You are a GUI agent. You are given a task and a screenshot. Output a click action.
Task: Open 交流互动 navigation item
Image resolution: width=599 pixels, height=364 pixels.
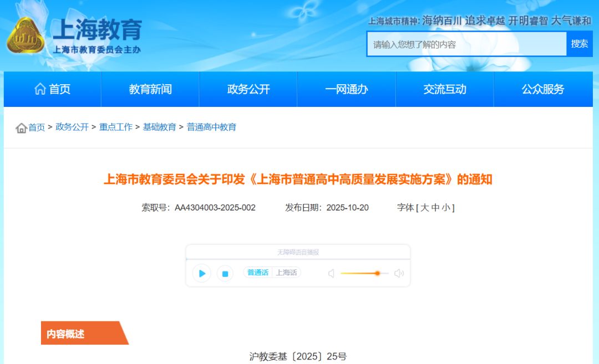click(x=445, y=89)
